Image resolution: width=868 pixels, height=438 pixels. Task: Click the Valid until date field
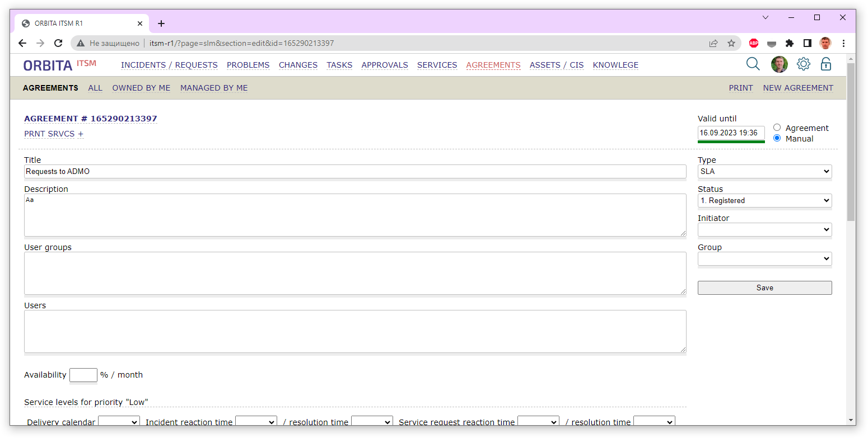[731, 133]
